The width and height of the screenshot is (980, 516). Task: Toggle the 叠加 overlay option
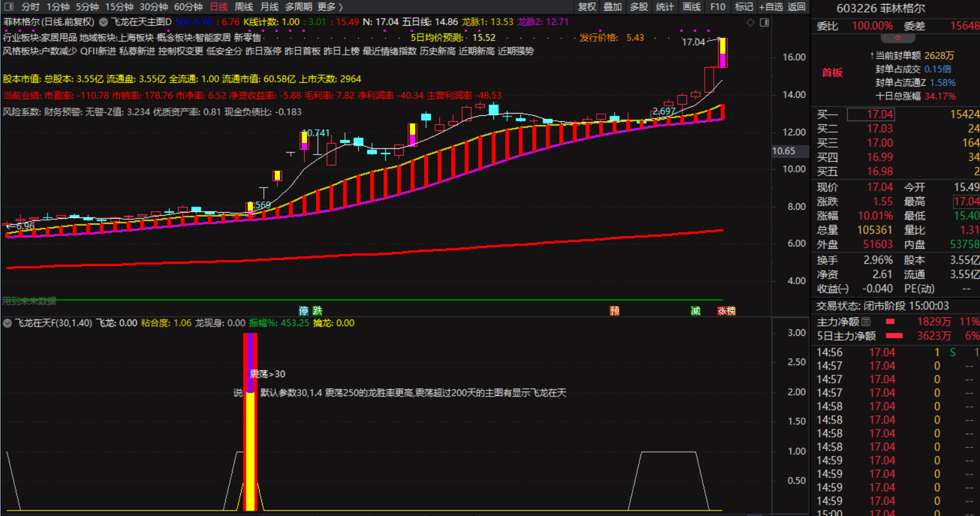click(x=612, y=7)
